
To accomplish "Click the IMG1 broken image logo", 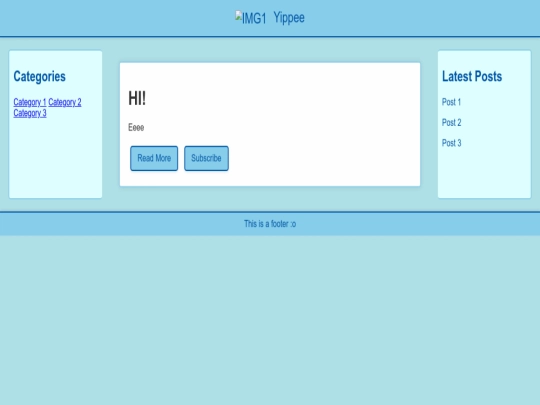I will point(251,18).
